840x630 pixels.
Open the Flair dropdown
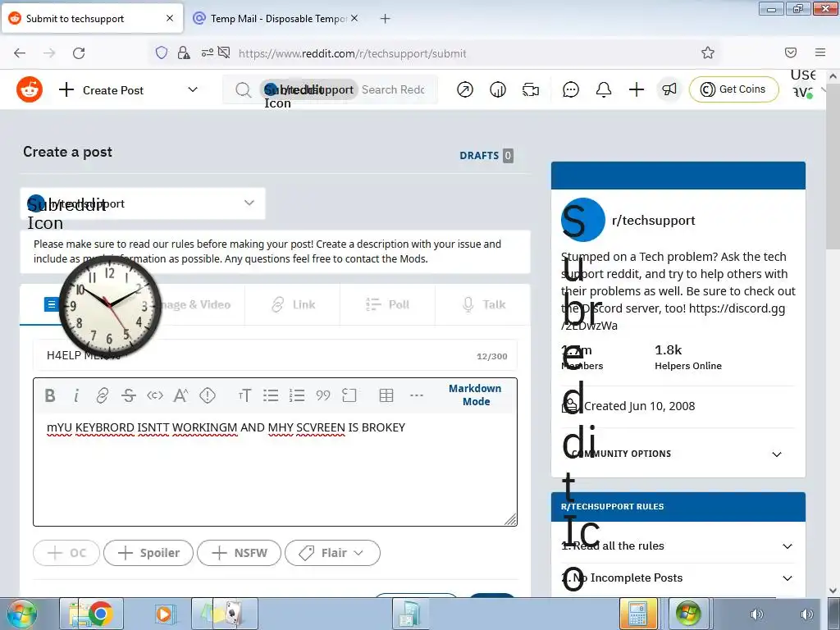(333, 553)
